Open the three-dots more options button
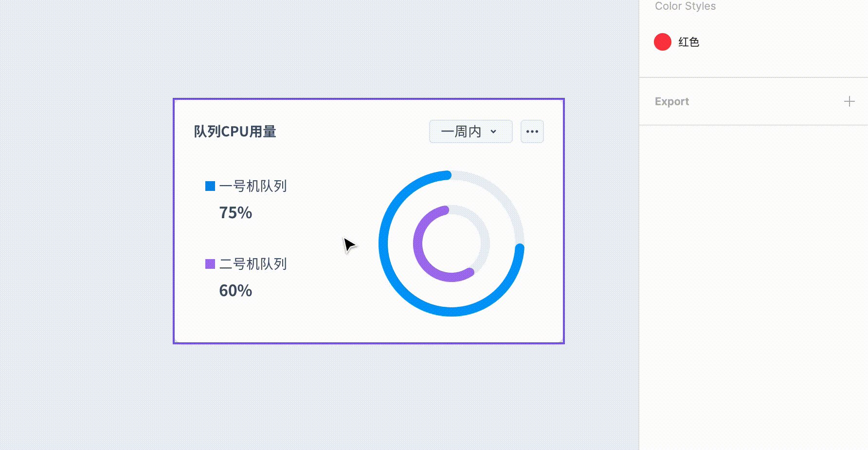This screenshot has width=868, height=450. 532,131
